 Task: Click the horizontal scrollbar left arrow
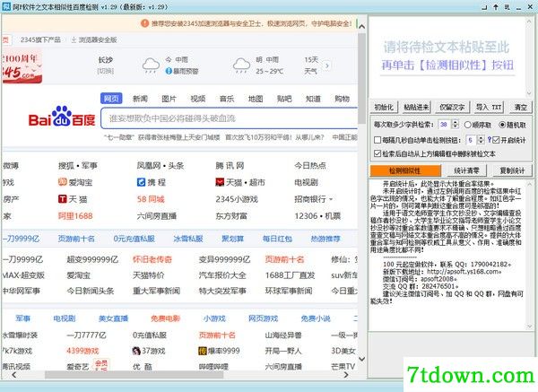click(13, 375)
